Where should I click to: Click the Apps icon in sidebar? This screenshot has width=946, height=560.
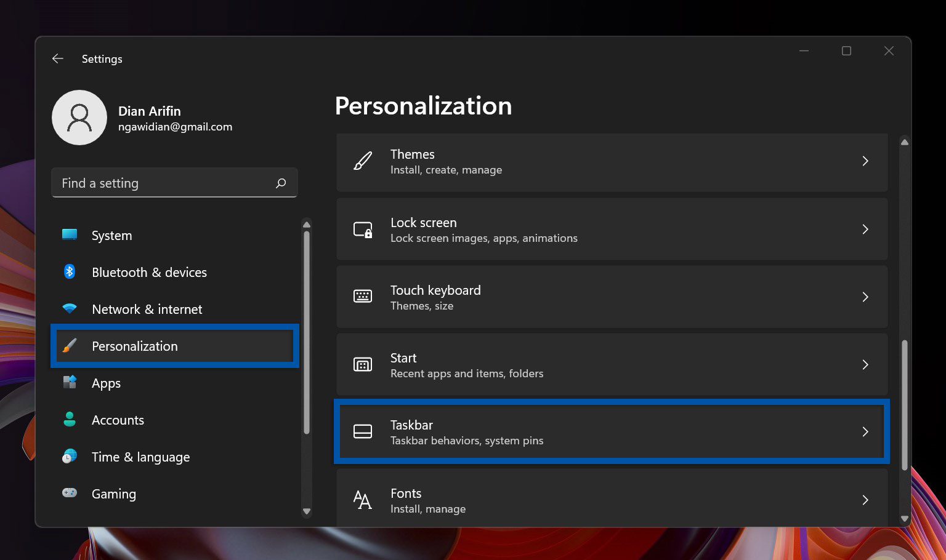click(x=70, y=382)
